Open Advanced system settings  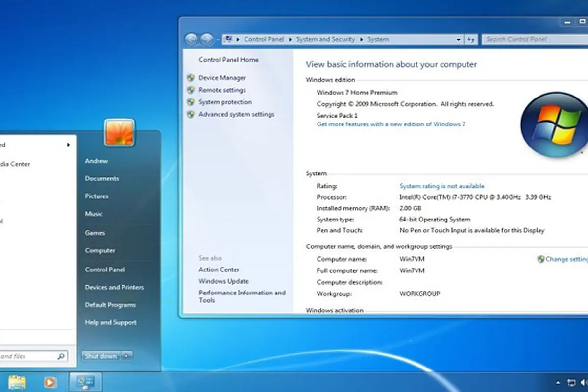point(236,114)
